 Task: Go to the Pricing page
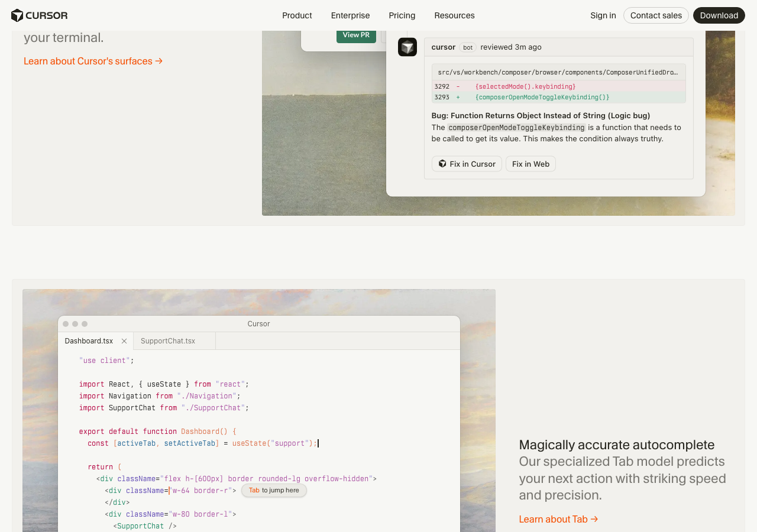(402, 15)
